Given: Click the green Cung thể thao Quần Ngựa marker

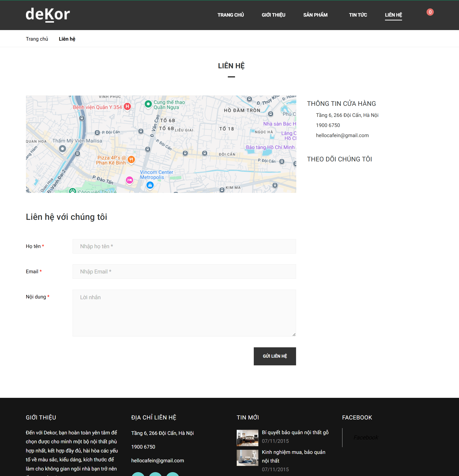Looking at the screenshot, I should (x=148, y=104).
